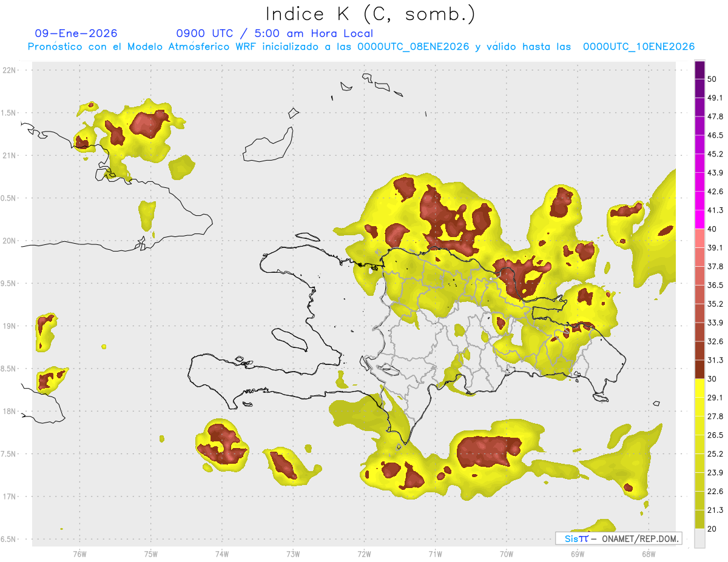Click the longitude axis label '71W'
728x562 pixels.
coord(435,554)
